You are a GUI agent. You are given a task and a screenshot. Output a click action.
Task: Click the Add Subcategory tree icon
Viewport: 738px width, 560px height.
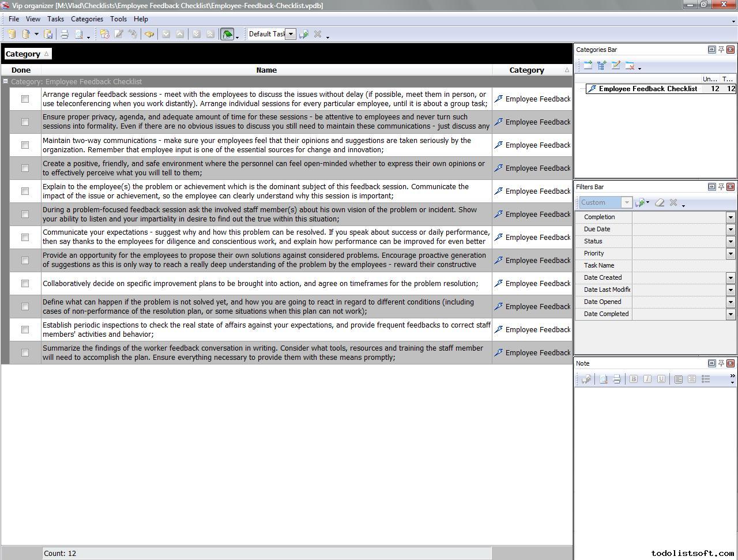click(601, 66)
